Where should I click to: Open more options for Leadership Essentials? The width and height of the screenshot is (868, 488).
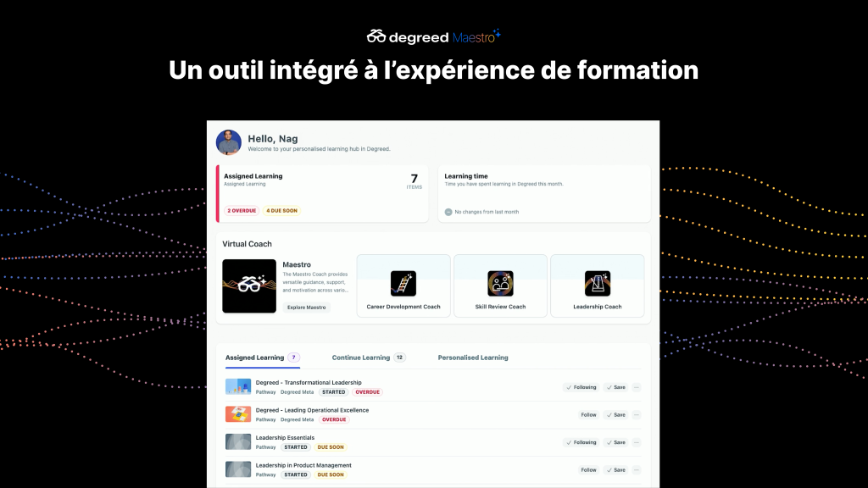click(x=637, y=442)
